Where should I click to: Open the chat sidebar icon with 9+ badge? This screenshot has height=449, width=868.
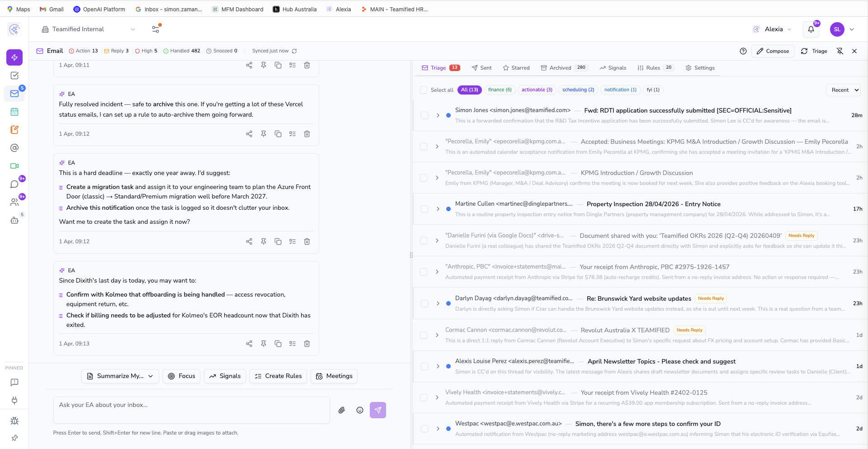(14, 184)
